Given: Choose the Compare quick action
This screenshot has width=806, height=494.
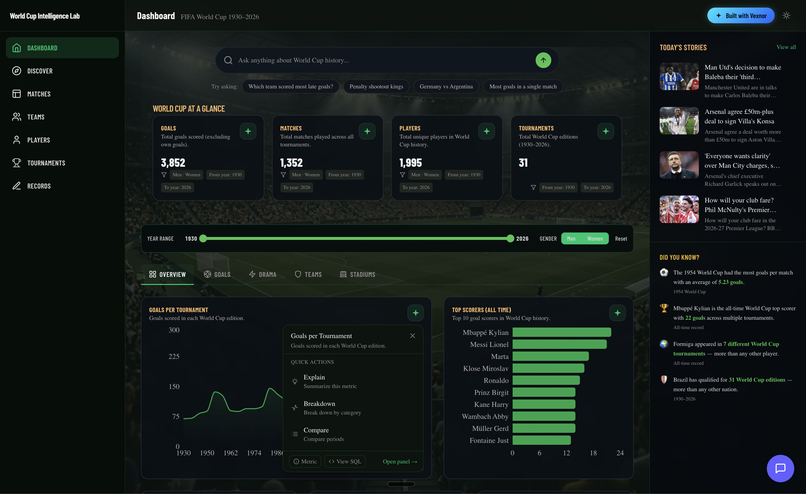Looking at the screenshot, I should pos(354,434).
